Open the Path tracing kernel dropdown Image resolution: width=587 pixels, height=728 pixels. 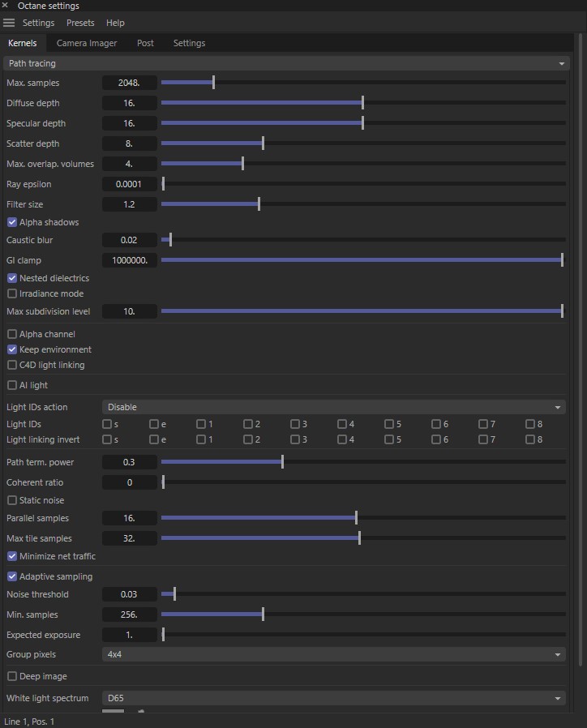pos(286,63)
